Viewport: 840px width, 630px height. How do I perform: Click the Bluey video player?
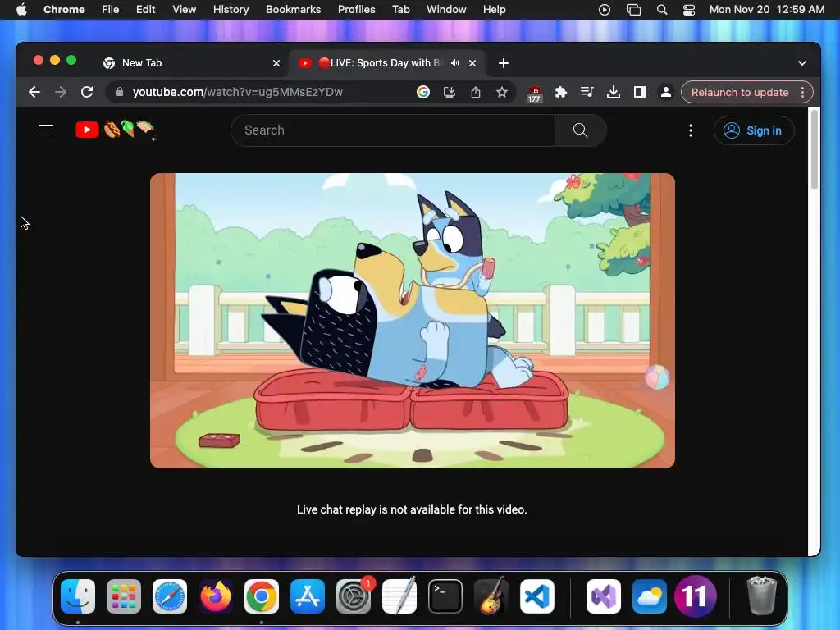(413, 321)
